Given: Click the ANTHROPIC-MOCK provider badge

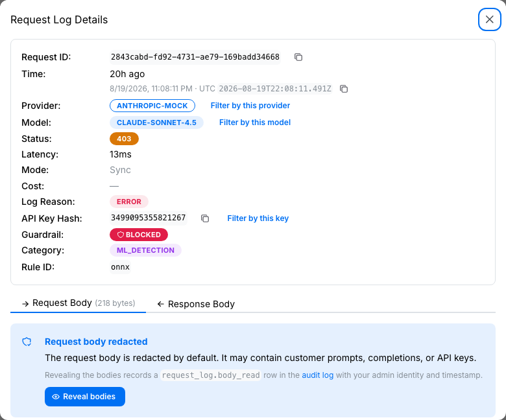Looking at the screenshot, I should pyautogui.click(x=152, y=106).
